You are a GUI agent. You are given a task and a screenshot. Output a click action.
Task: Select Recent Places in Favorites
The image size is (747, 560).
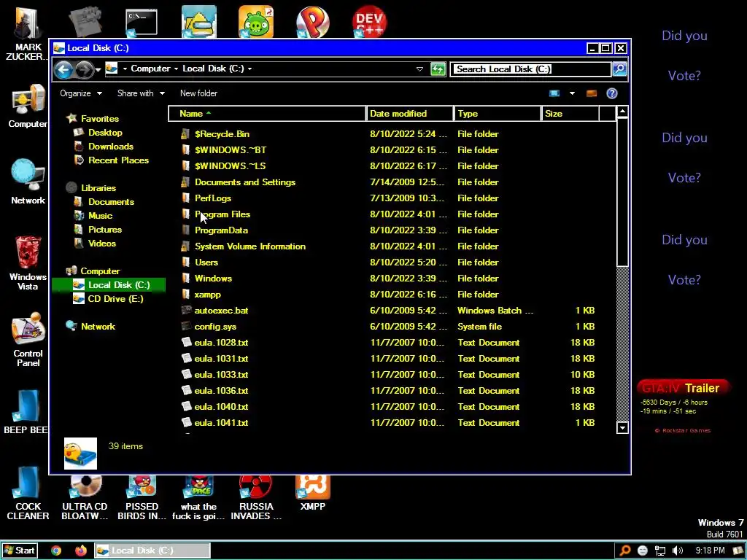tap(118, 160)
